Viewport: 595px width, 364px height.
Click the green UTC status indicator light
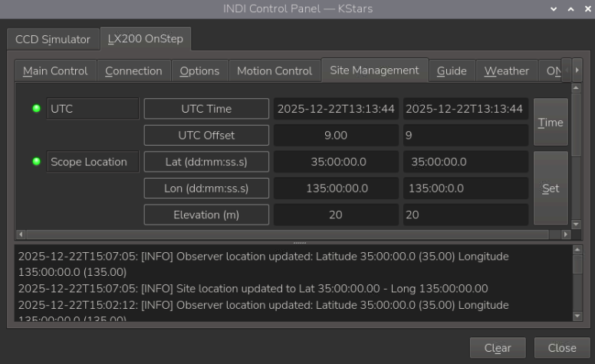coord(36,109)
